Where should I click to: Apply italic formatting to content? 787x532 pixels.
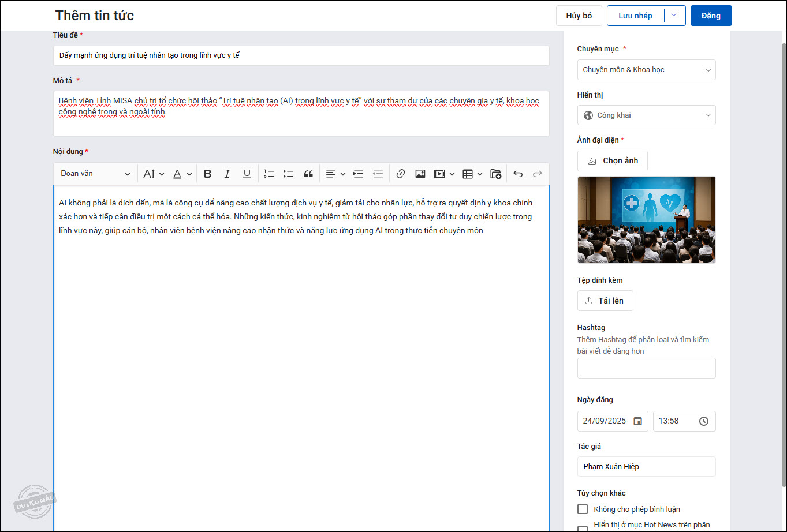click(x=227, y=174)
